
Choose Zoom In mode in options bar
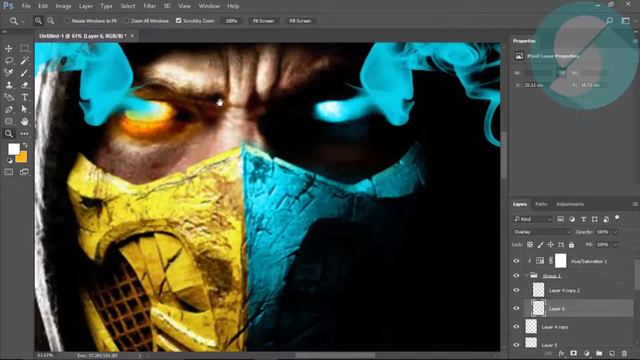38,20
